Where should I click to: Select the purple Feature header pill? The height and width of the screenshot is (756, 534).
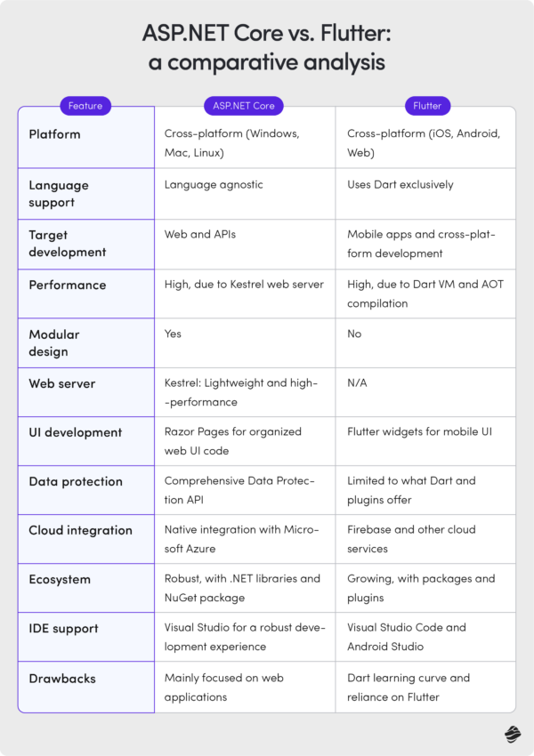[85, 106]
